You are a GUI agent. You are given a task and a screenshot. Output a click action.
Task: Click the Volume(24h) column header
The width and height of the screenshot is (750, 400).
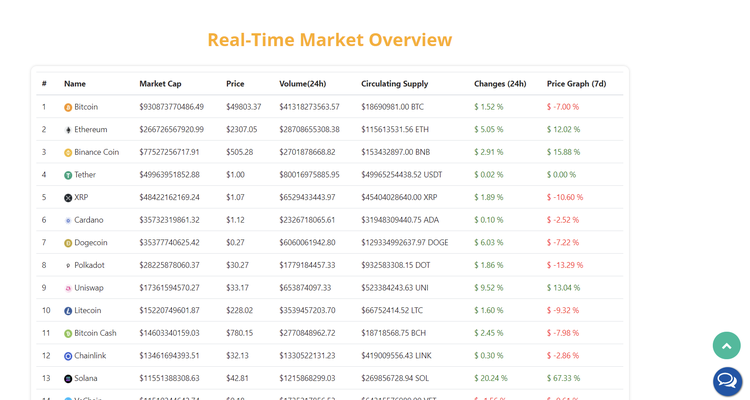(303, 84)
